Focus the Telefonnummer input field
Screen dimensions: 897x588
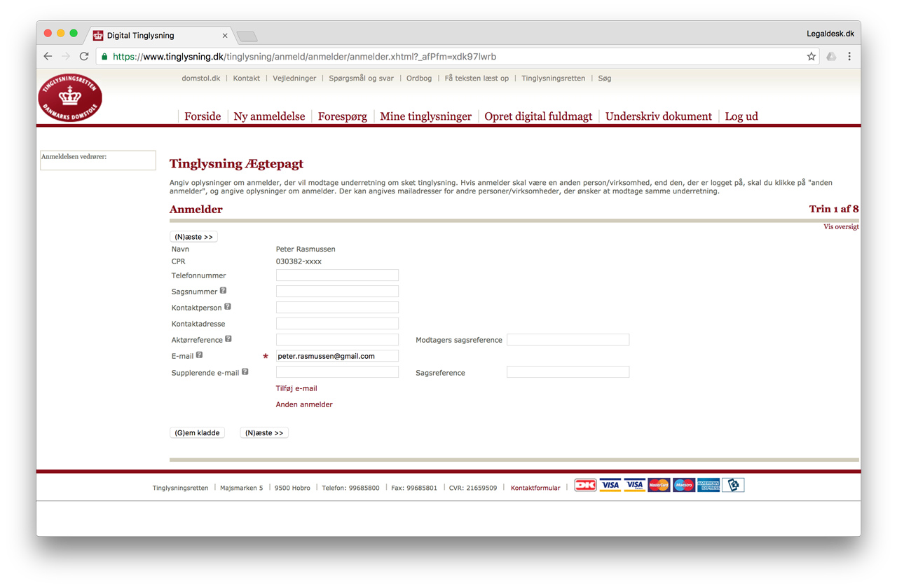(x=337, y=275)
